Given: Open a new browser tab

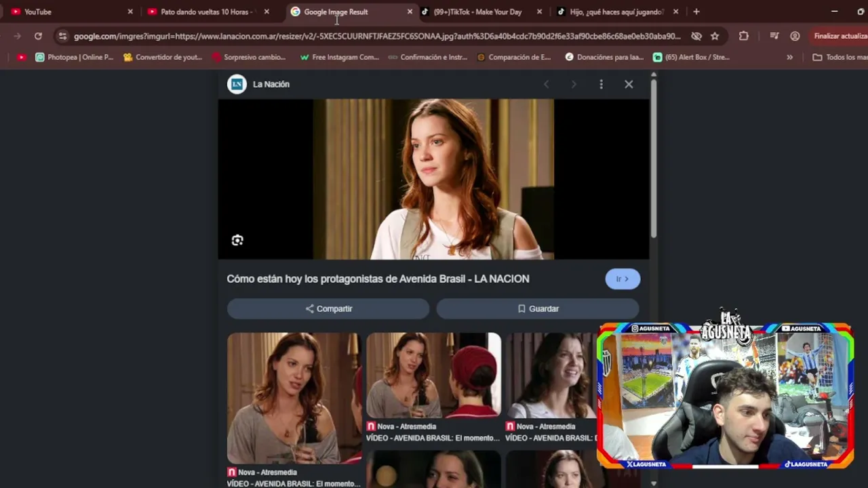Looking at the screenshot, I should 696,12.
